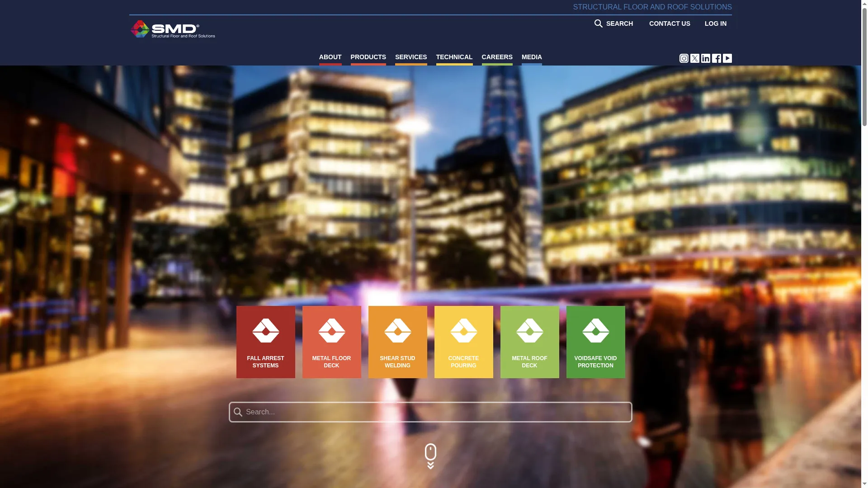Viewport: 868px width, 488px height.
Task: Select the Metal Floor Deck tile
Action: [x=331, y=342]
